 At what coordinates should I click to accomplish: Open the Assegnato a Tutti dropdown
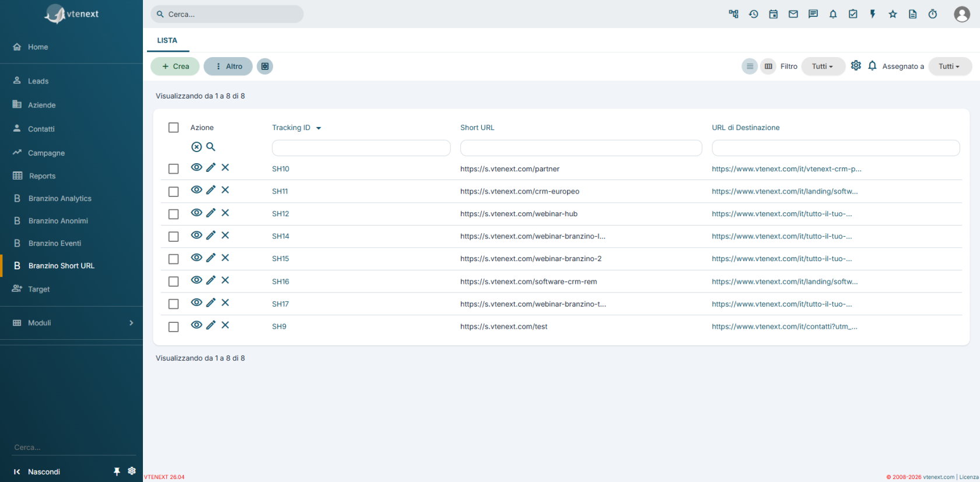[x=950, y=66]
